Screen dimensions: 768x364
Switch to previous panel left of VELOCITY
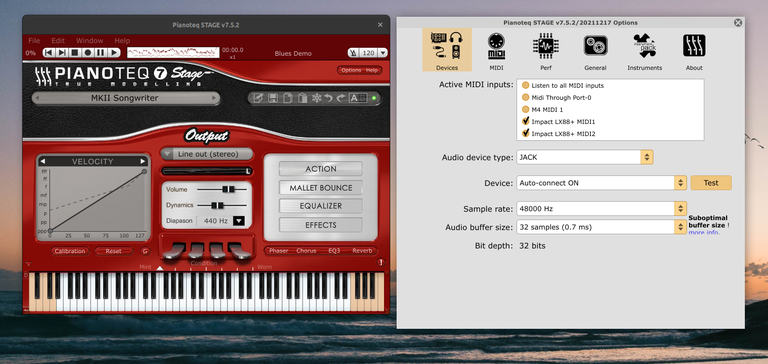(43, 161)
